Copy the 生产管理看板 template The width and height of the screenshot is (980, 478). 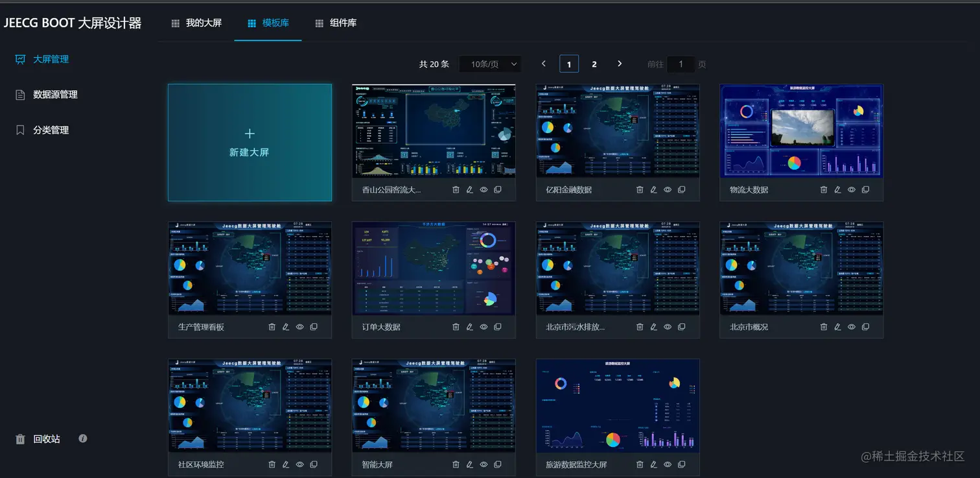tap(314, 327)
